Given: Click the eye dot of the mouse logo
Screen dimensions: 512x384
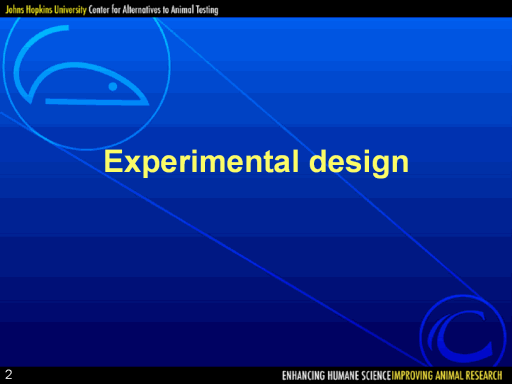Looking at the screenshot, I should click(113, 87).
